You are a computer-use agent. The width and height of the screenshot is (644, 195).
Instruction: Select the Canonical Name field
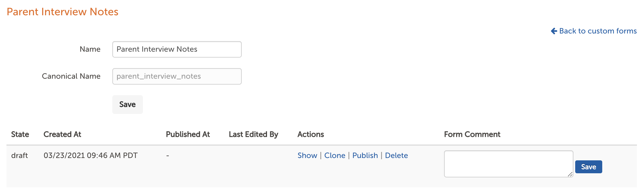(177, 76)
